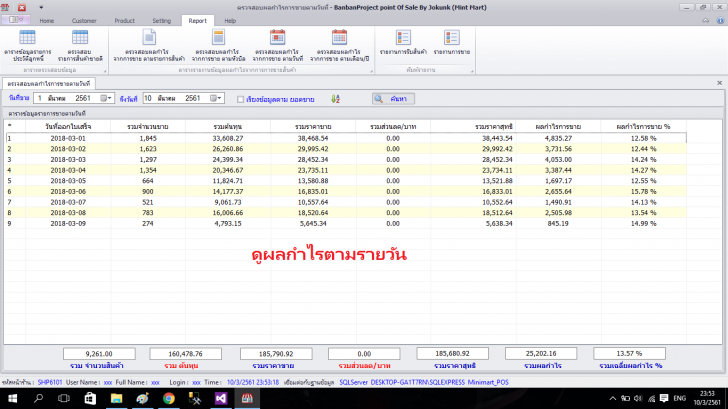Open the goods receiving report
Viewport: 728px width, 409px height.
tap(403, 43)
